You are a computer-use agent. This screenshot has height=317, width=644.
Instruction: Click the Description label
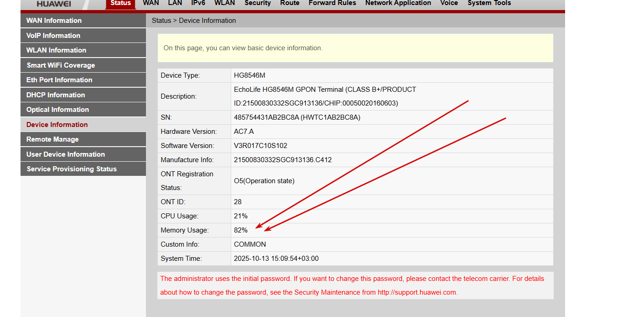[x=178, y=96]
